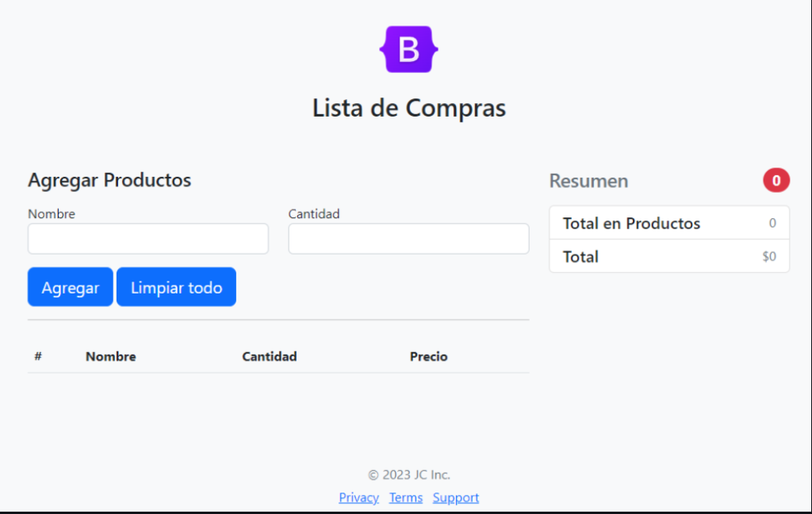Image resolution: width=812 pixels, height=514 pixels.
Task: Click the Total en Productos row label
Action: pyautogui.click(x=632, y=224)
